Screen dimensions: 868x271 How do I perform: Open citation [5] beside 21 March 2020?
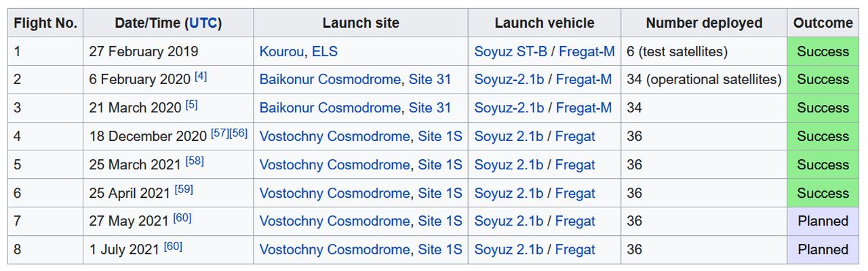[x=191, y=104]
